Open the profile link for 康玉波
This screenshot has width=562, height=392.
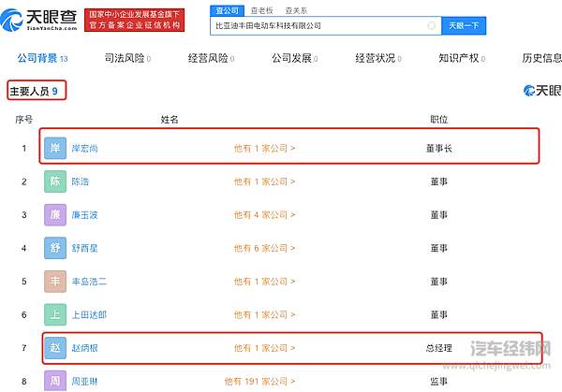[84, 215]
